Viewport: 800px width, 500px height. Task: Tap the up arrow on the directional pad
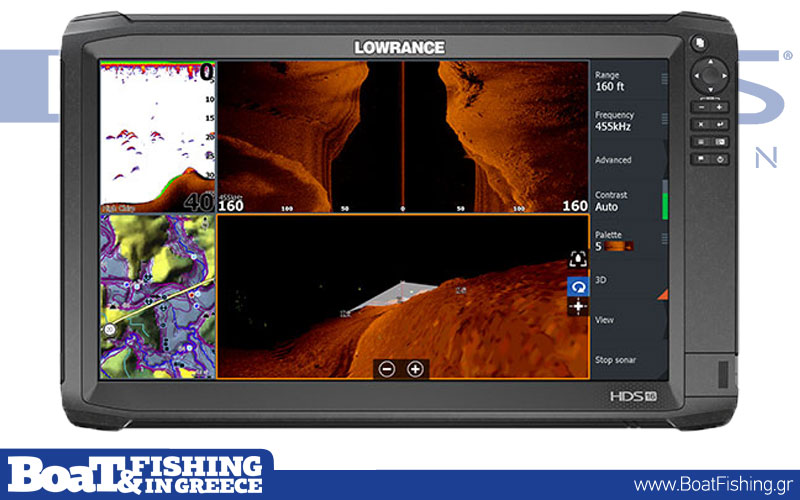coord(710,62)
